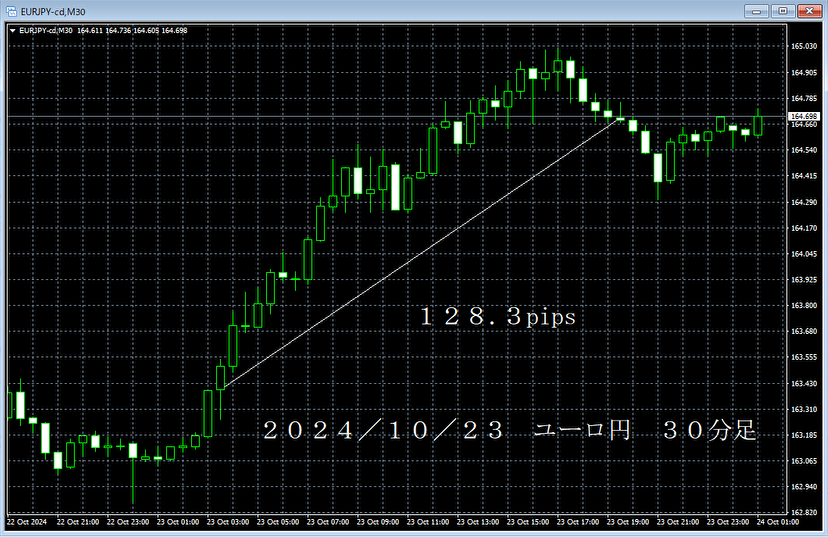Click the 164.540 price scale label
The image size is (828, 537).
point(804,150)
